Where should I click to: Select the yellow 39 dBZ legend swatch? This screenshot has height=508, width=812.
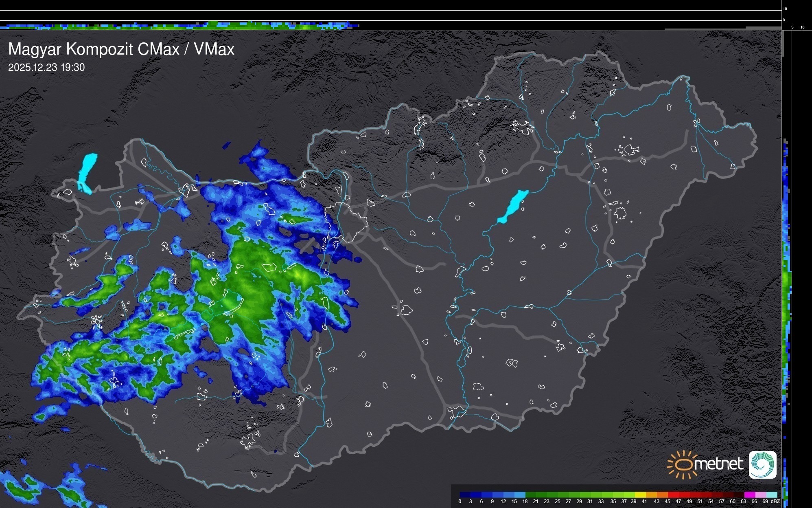(640, 495)
